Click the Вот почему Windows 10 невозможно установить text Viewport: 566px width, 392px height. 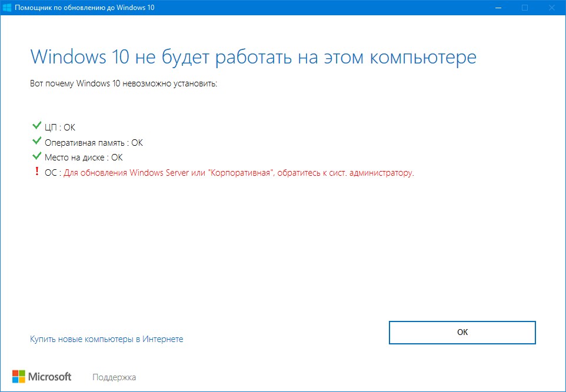pyautogui.click(x=124, y=83)
